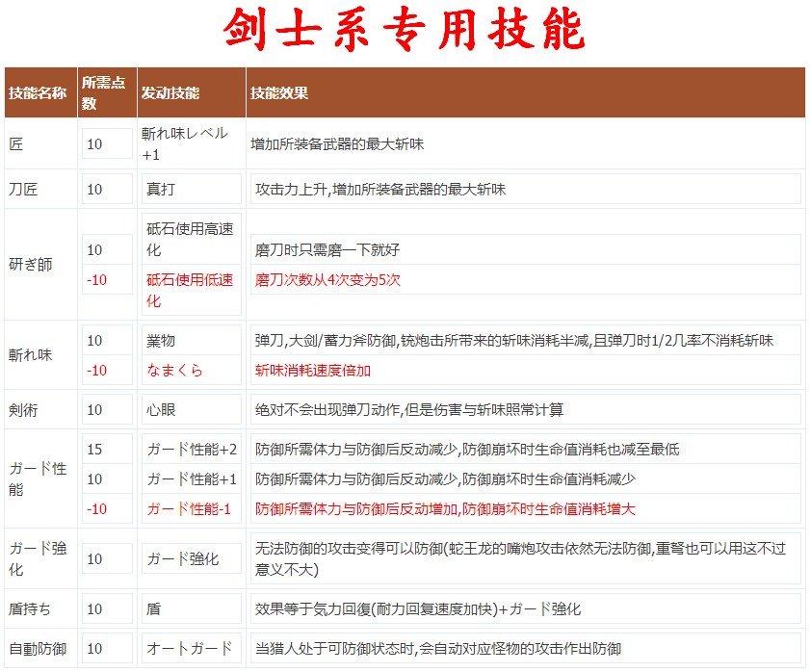The width and height of the screenshot is (811, 672).
Task: Select the 真打 skill cell
Action: [192, 190]
